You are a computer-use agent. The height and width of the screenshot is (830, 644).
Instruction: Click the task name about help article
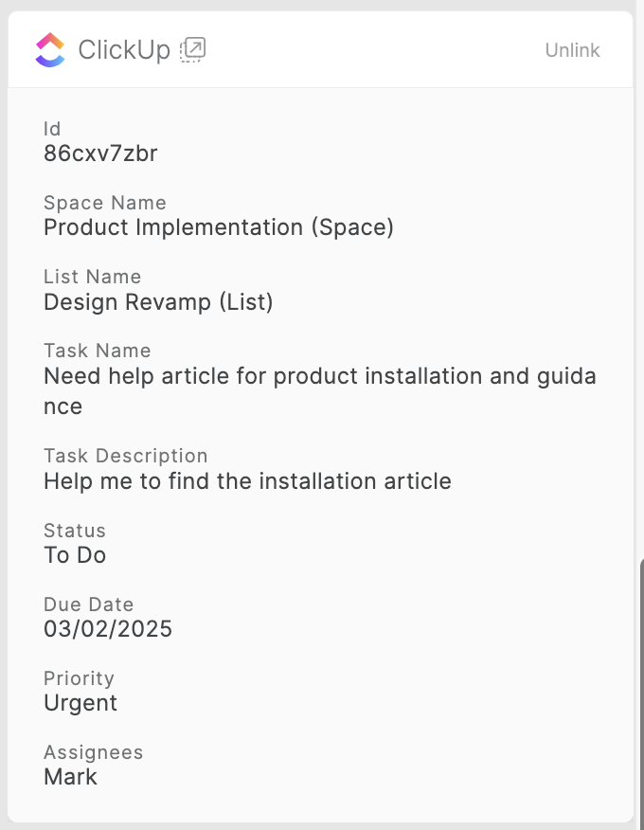coord(320,377)
